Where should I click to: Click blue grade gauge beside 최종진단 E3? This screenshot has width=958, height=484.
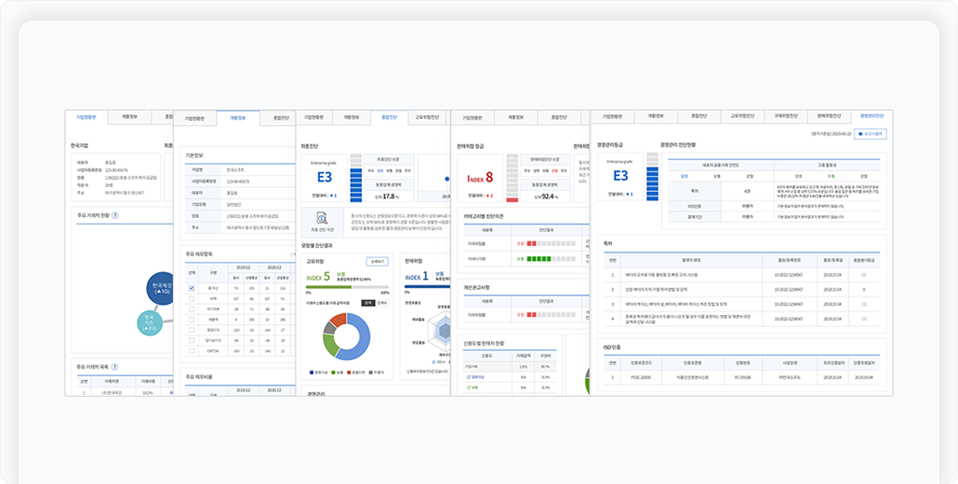(356, 178)
